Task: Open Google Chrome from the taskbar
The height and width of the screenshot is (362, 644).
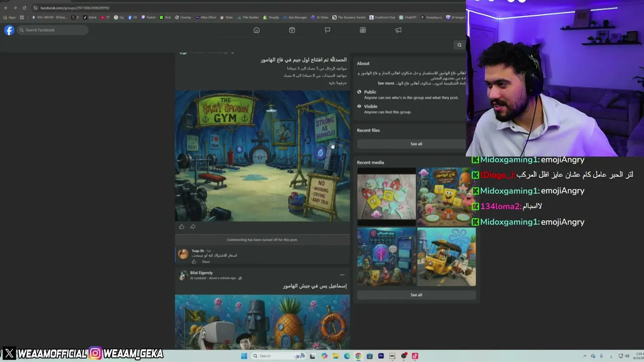Action: (x=358, y=356)
